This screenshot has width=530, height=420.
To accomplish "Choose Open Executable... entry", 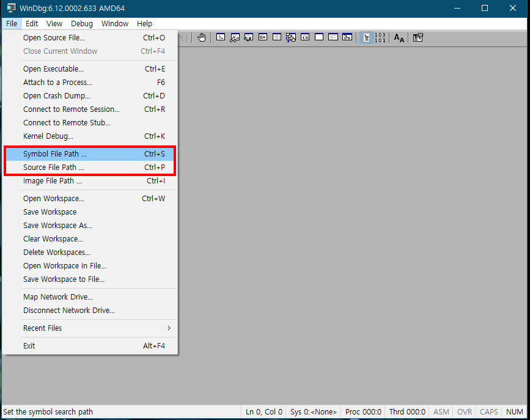I will (x=90, y=68).
